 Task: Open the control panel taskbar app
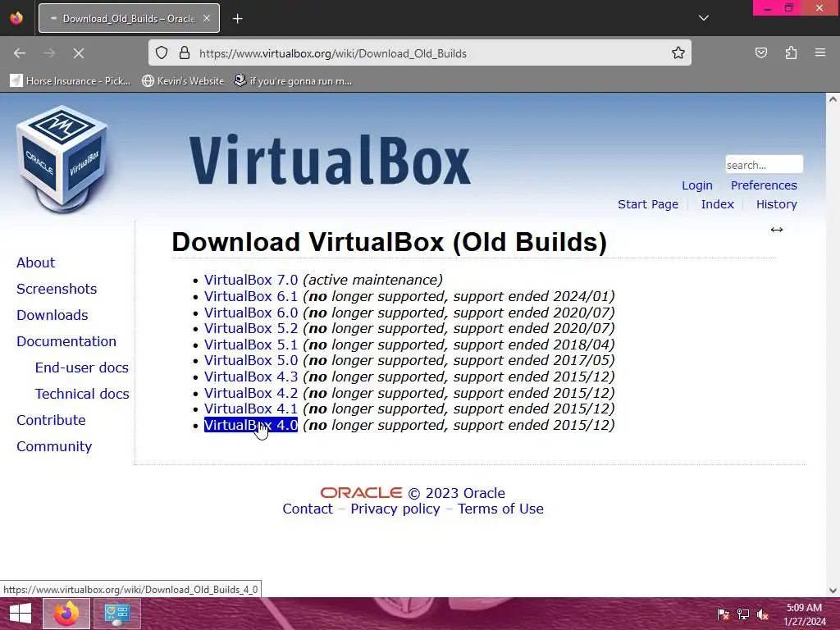point(117,614)
